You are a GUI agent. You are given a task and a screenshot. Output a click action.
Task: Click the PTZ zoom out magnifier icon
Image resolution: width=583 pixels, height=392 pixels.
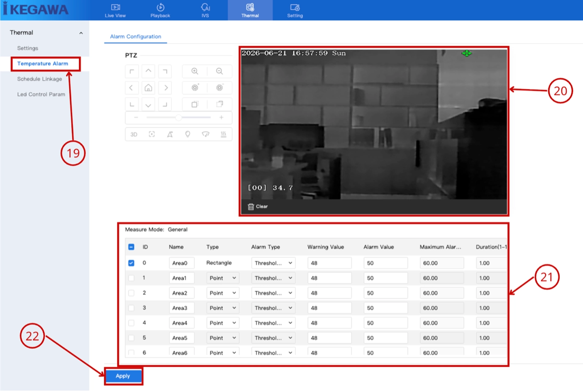[x=219, y=71]
